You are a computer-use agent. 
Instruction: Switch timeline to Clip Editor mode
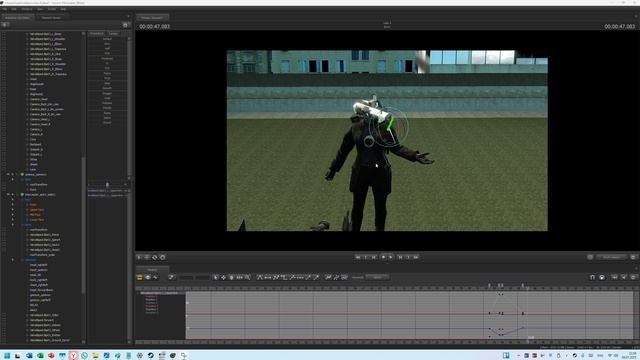(140, 278)
